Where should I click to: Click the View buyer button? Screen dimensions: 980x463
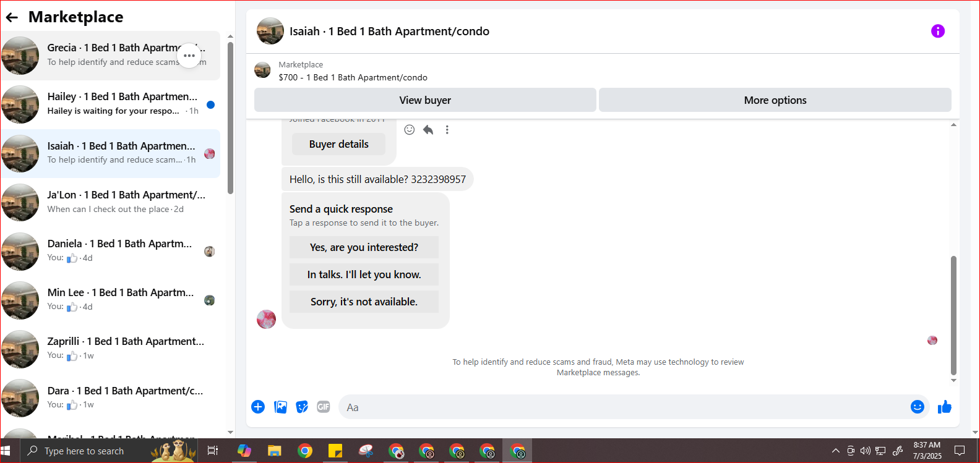point(425,100)
